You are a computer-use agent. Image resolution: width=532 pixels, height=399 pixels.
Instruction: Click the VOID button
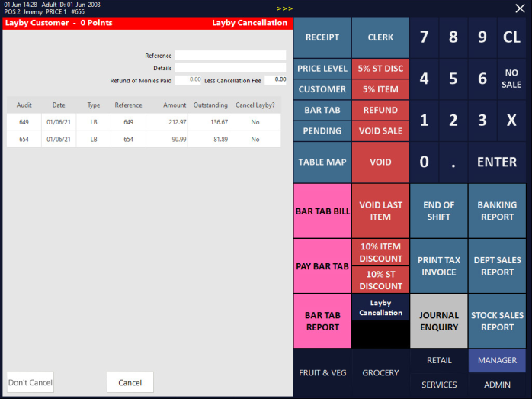click(380, 162)
